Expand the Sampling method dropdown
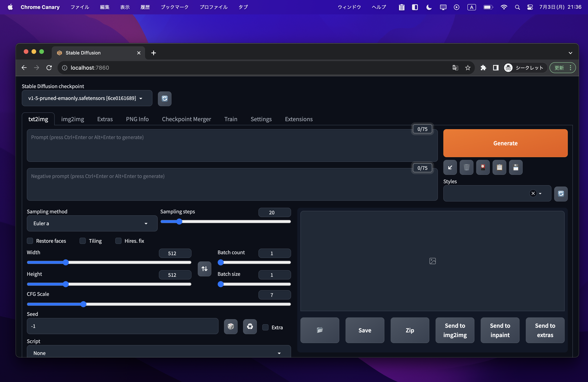This screenshot has height=382, width=588. (92, 223)
